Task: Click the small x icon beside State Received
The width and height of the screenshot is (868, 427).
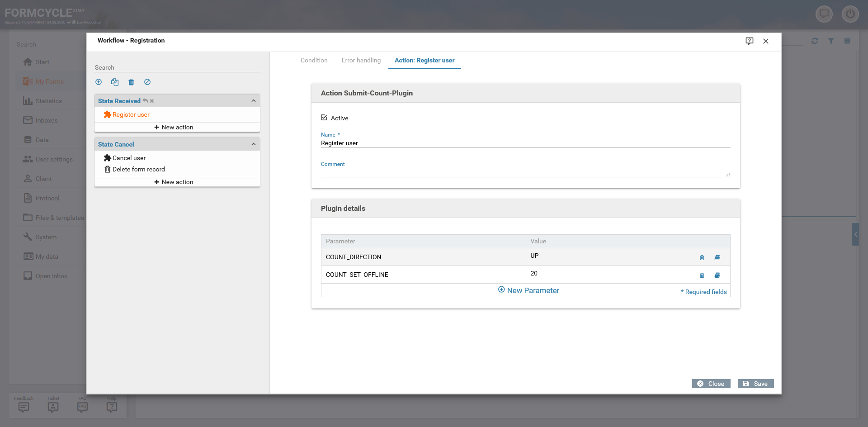Action: point(152,101)
